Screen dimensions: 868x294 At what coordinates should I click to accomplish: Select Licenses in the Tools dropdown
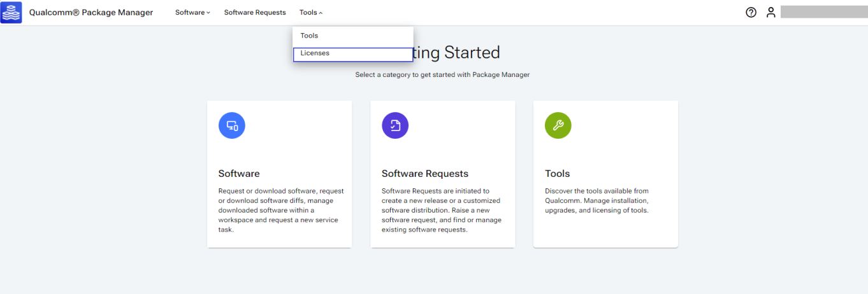[353, 53]
